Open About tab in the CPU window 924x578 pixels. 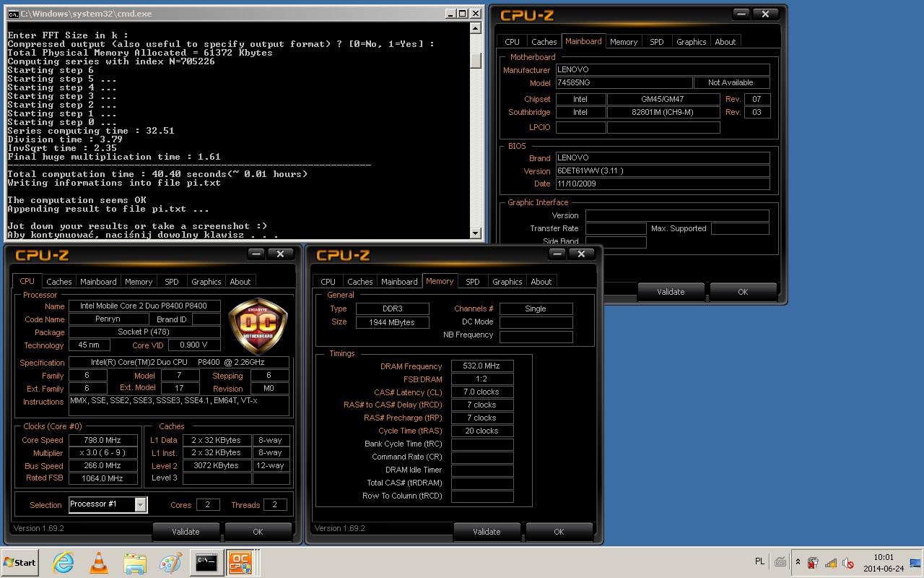pos(240,282)
